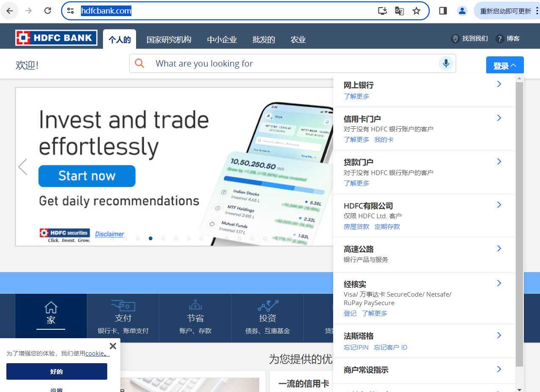Click 重新启动即可更新 update button
540x392 pixels.
click(x=506, y=11)
